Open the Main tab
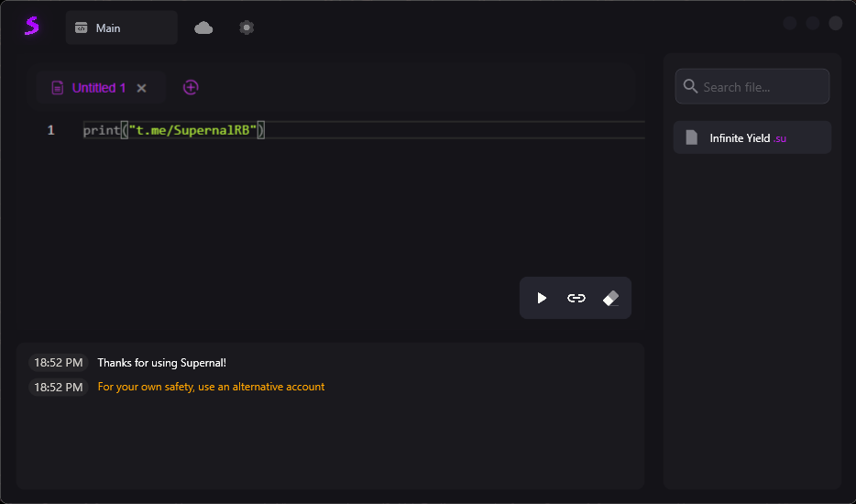The width and height of the screenshot is (856, 504). pos(121,27)
